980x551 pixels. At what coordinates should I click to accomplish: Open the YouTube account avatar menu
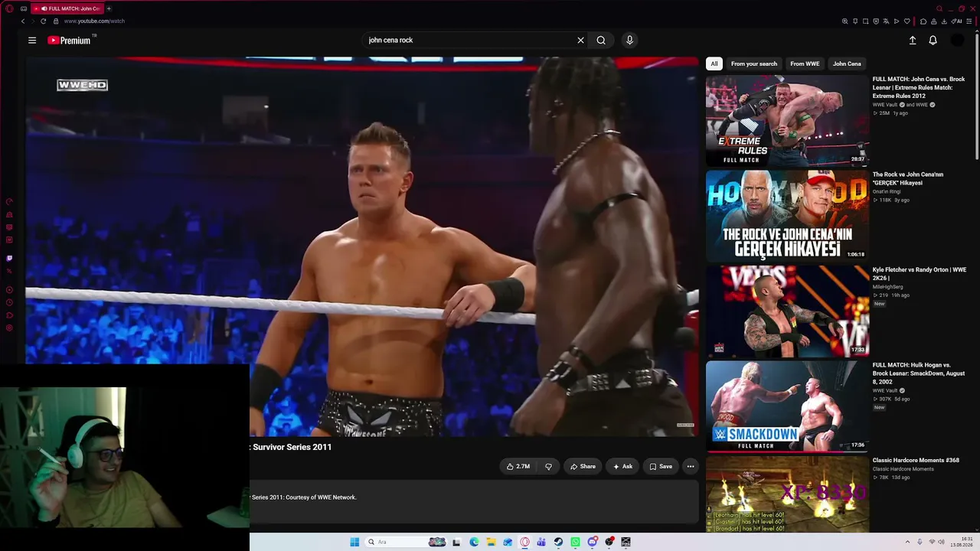(957, 41)
